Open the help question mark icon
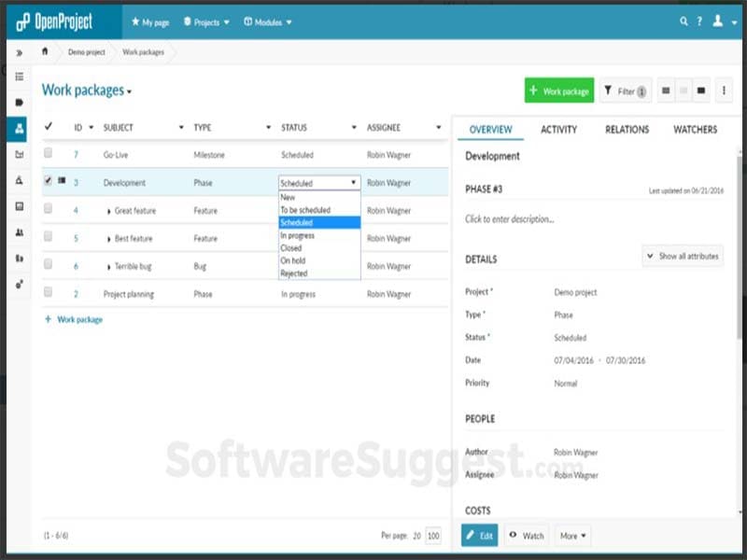The image size is (747, 560). tap(699, 21)
